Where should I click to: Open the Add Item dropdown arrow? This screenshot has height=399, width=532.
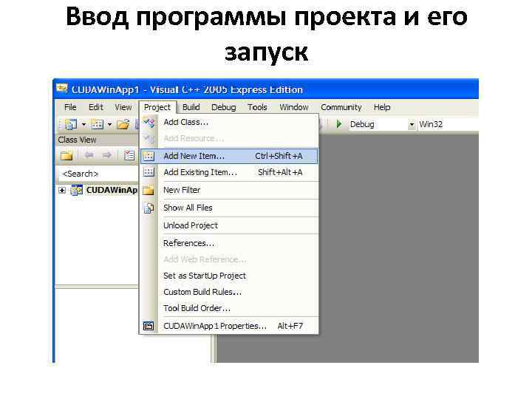109,125
